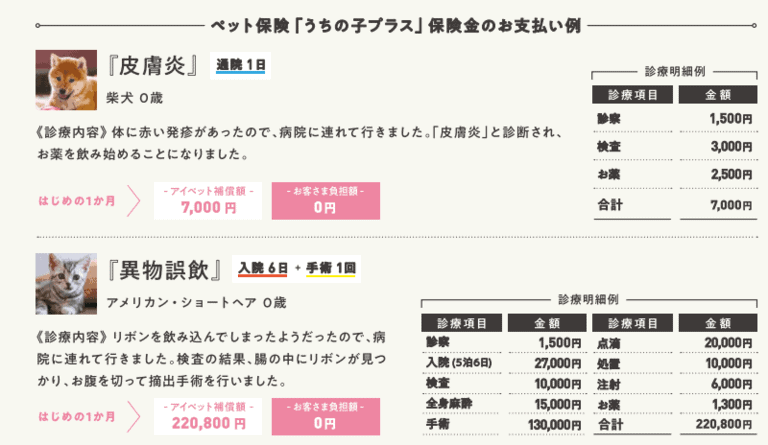Select the 入院6日 badge
This screenshot has height=445, width=768.
pos(263,269)
